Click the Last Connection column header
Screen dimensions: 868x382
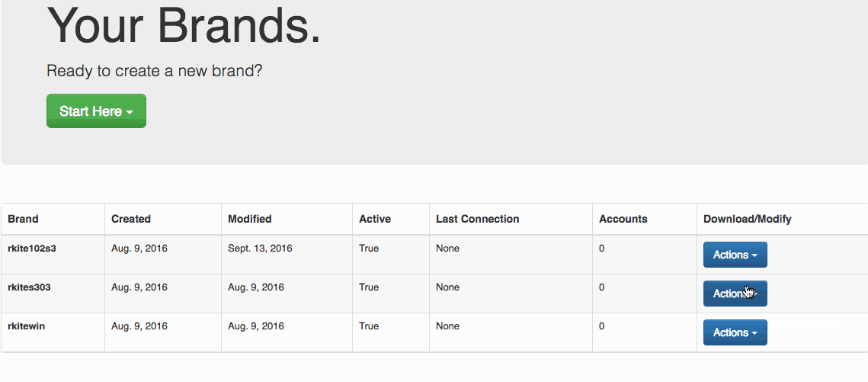pyautogui.click(x=478, y=219)
